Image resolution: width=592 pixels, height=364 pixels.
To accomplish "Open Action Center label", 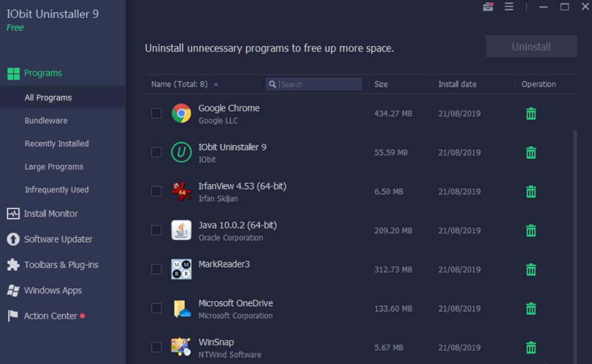I will coord(50,316).
